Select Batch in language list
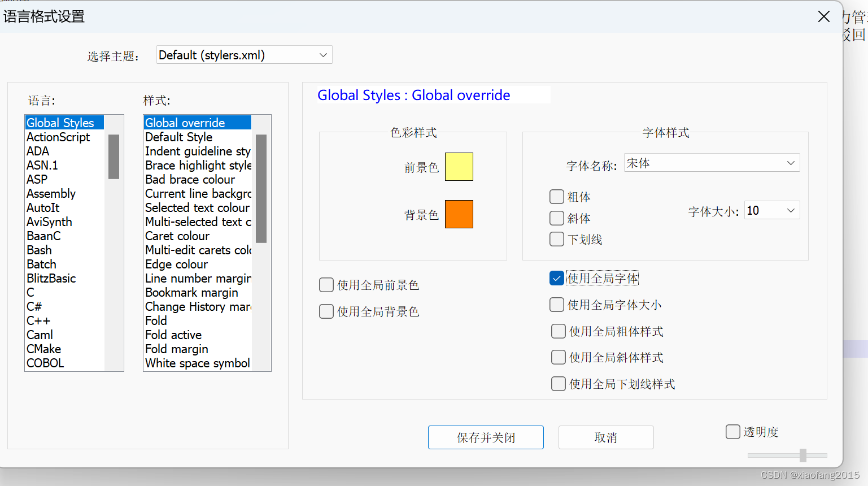Viewport: 868px width, 486px height. pos(64,264)
